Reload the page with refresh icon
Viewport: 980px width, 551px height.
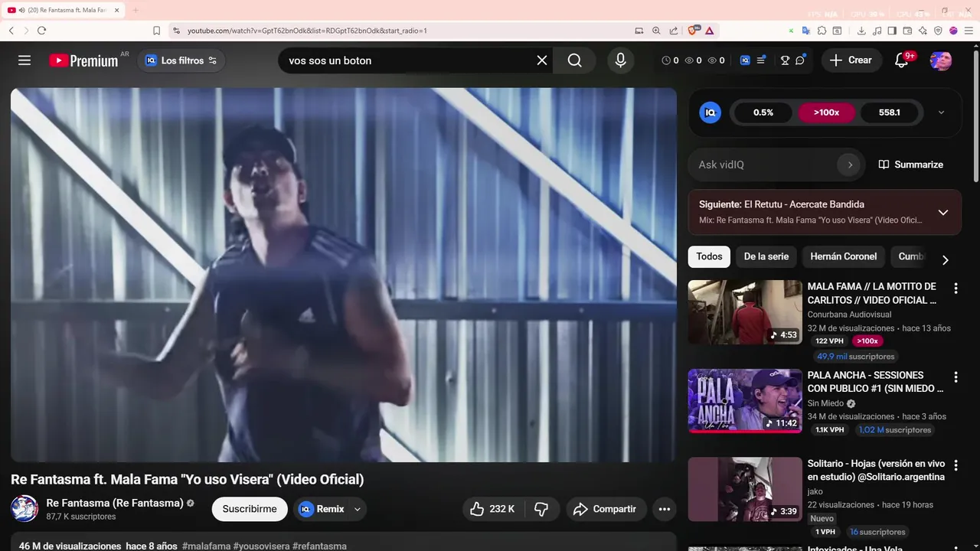click(x=41, y=31)
